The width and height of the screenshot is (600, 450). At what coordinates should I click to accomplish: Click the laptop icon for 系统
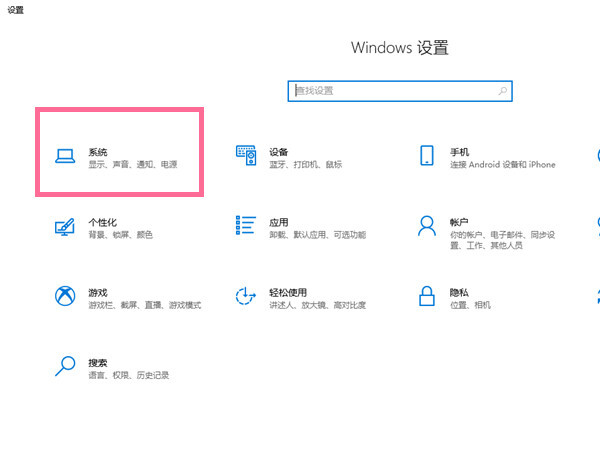[x=65, y=157]
